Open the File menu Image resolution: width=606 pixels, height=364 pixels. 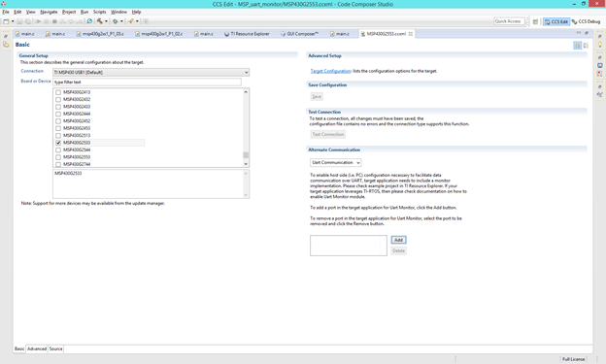click(6, 12)
